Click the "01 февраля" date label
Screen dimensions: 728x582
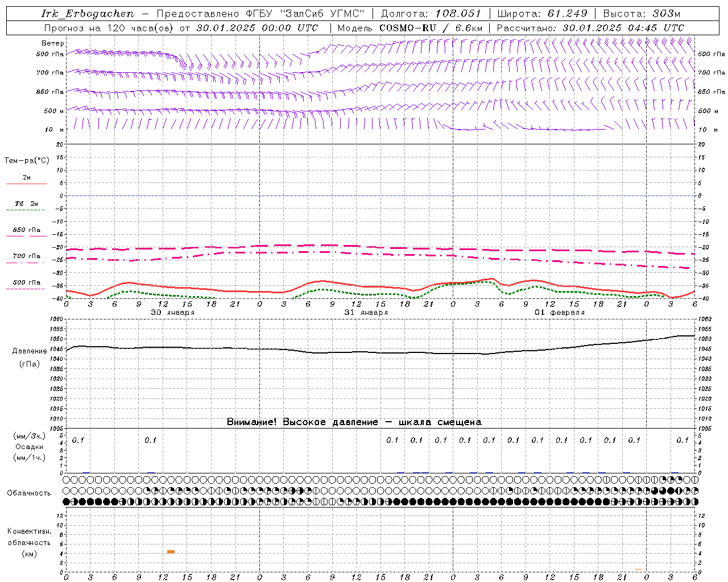click(560, 313)
